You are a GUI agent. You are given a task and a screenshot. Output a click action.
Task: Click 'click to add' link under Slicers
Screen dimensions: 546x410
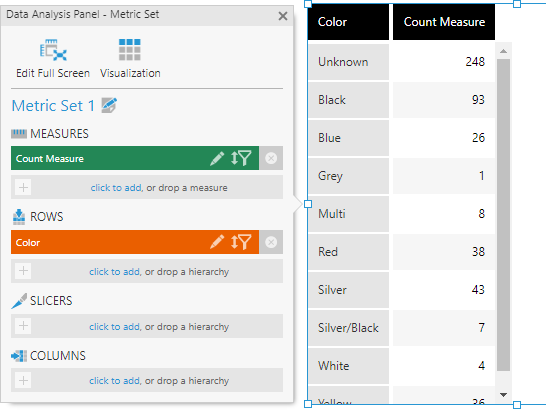115,327
